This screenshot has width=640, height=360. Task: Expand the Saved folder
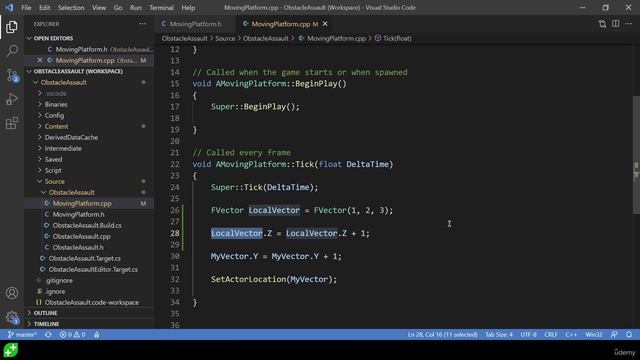tap(90, 160)
